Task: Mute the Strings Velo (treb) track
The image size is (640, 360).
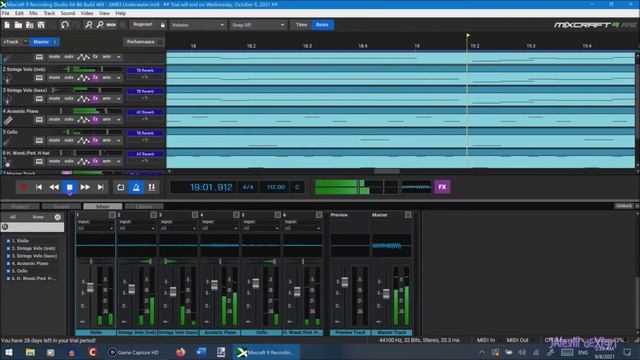Action: [x=54, y=78]
